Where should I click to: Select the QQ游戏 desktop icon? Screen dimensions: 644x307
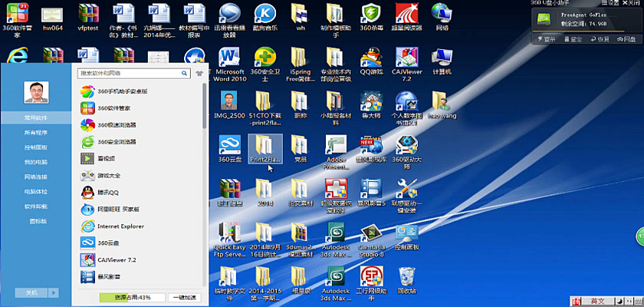point(371,61)
